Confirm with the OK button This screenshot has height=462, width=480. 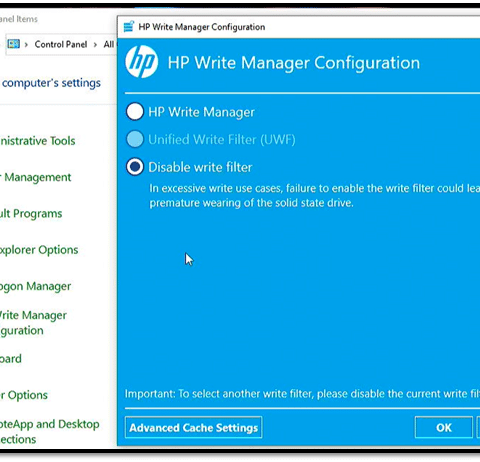point(444,427)
